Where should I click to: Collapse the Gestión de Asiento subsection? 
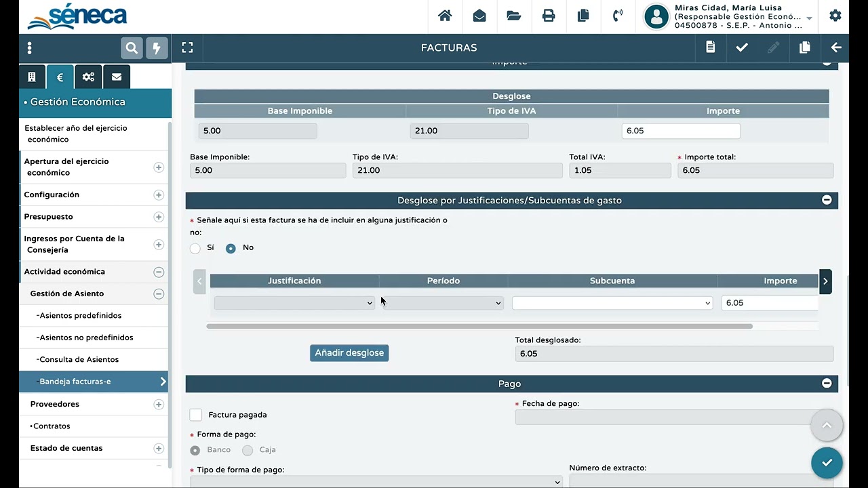159,294
